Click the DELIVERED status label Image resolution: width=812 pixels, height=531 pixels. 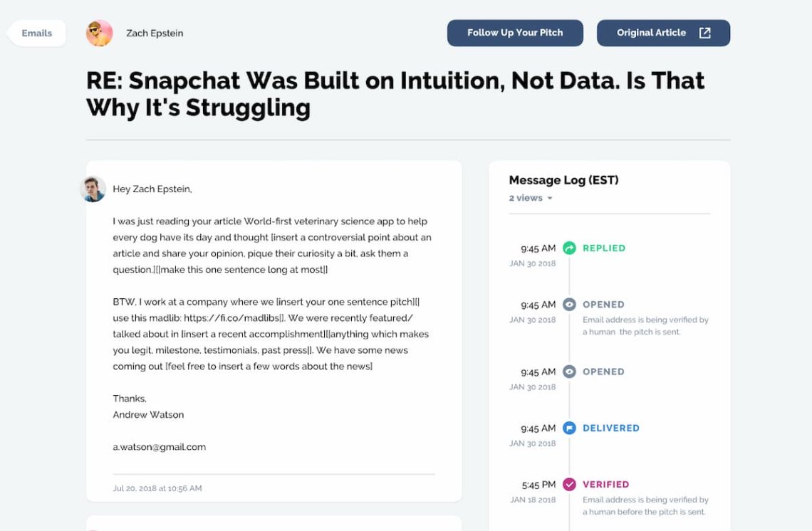pos(611,429)
